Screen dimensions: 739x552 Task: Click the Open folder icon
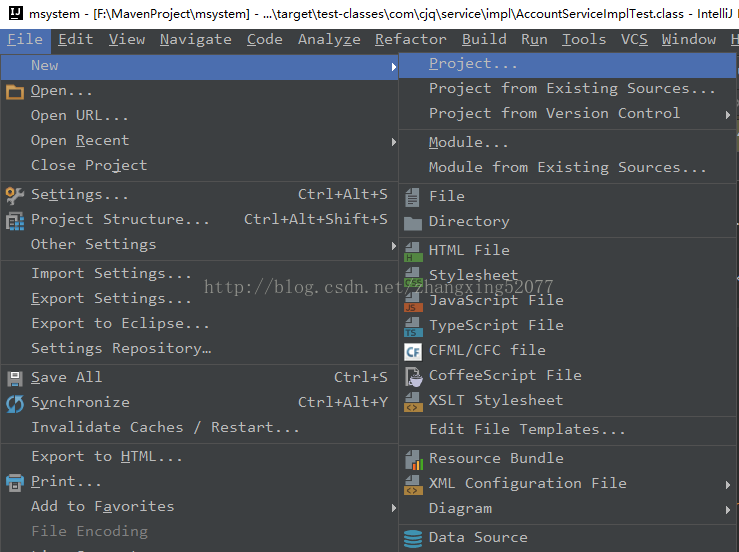coord(15,91)
